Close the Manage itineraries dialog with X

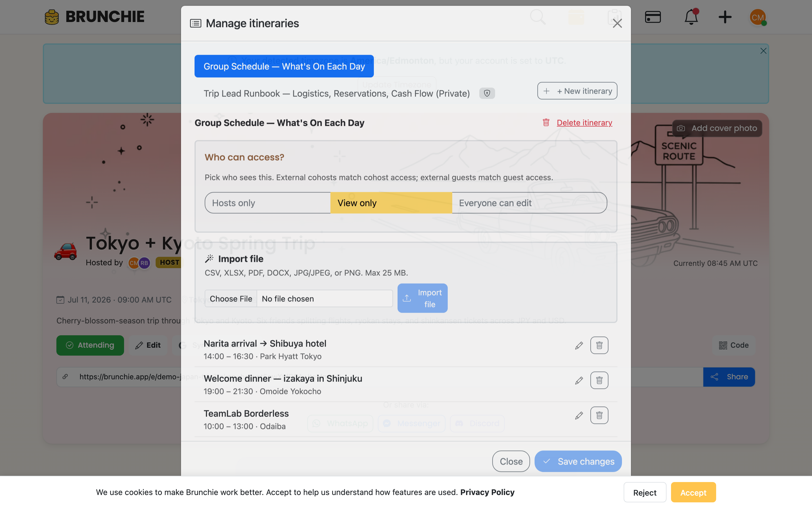click(617, 23)
